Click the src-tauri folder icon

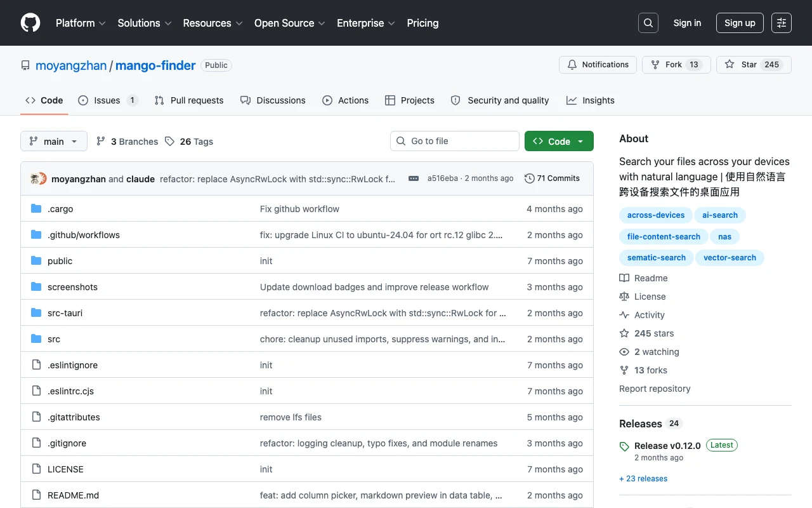coord(36,313)
